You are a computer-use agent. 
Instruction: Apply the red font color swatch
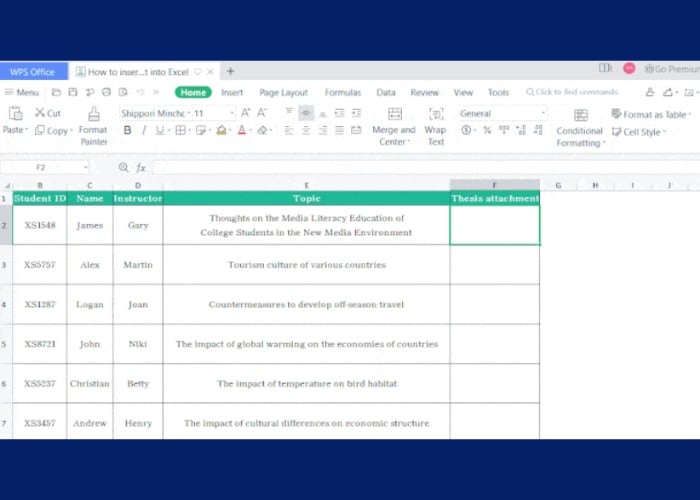pos(242,130)
